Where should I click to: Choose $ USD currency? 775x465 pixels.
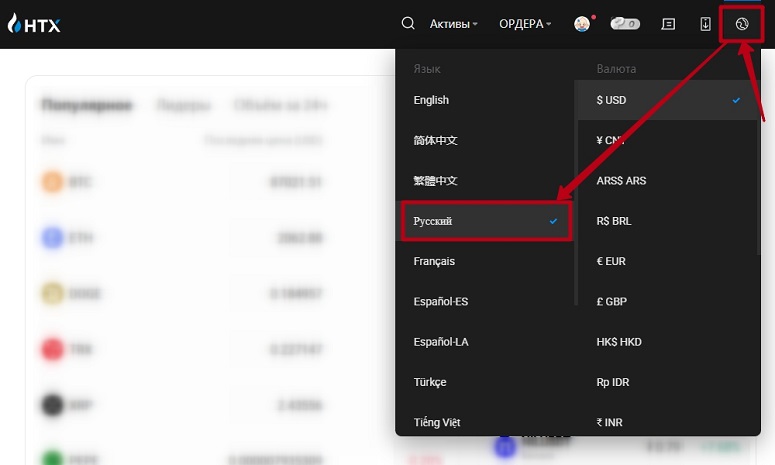667,100
